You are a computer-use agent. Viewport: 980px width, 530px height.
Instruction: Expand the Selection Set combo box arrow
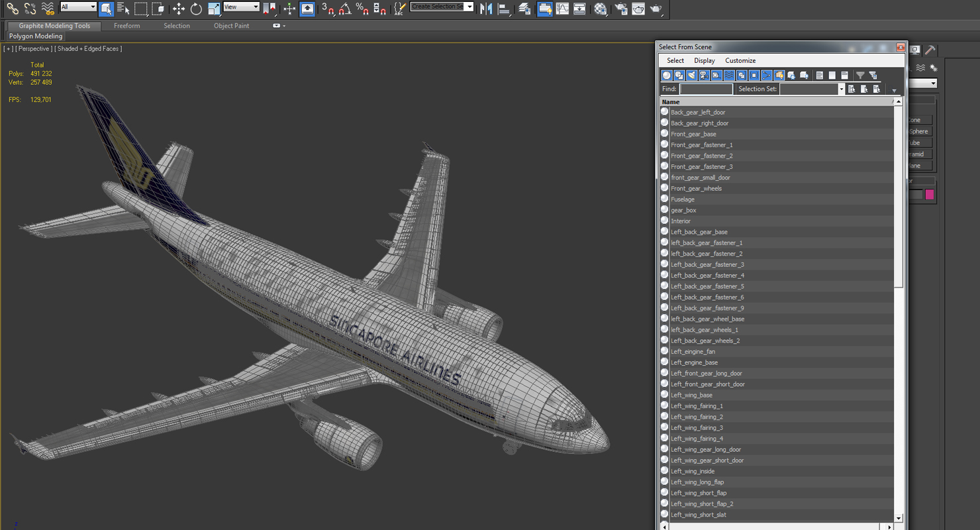[842, 89]
